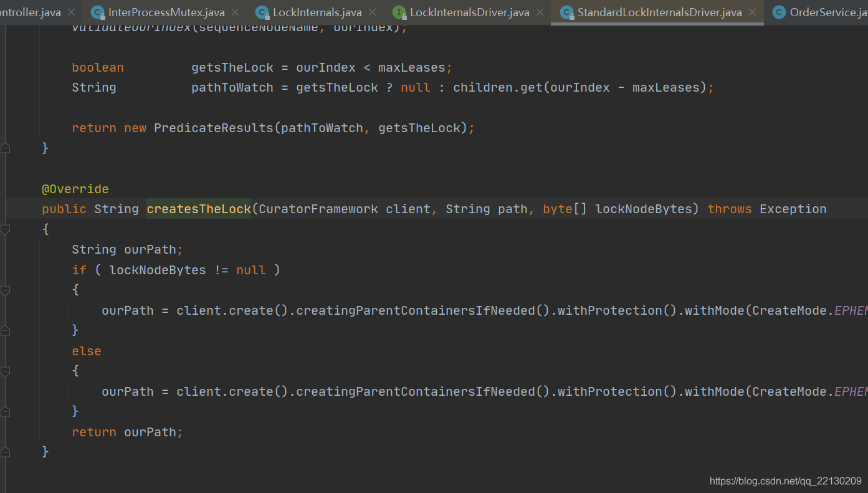Click the 'return ourPath;' statement
Image resolution: width=868 pixels, height=493 pixels.
tap(128, 432)
